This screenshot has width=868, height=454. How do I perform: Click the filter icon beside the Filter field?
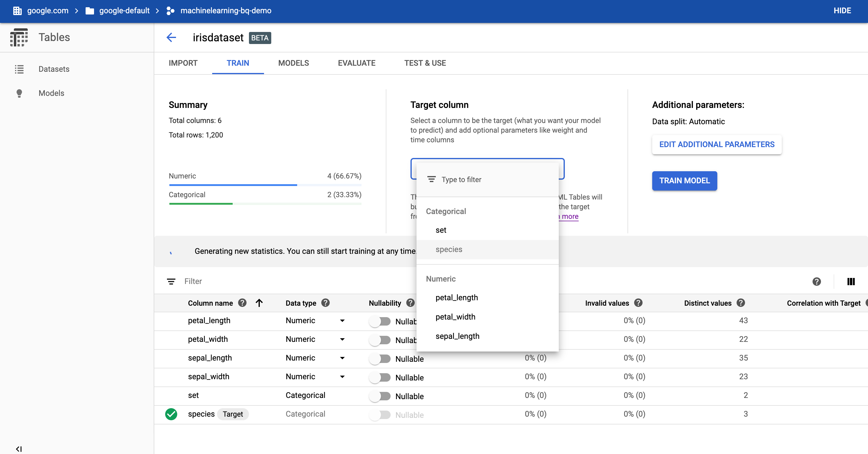171,282
